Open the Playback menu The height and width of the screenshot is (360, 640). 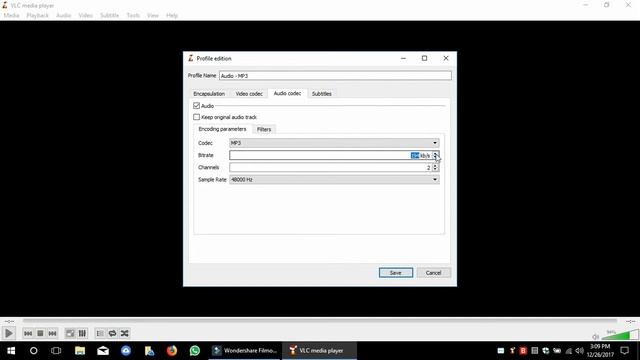point(38,16)
